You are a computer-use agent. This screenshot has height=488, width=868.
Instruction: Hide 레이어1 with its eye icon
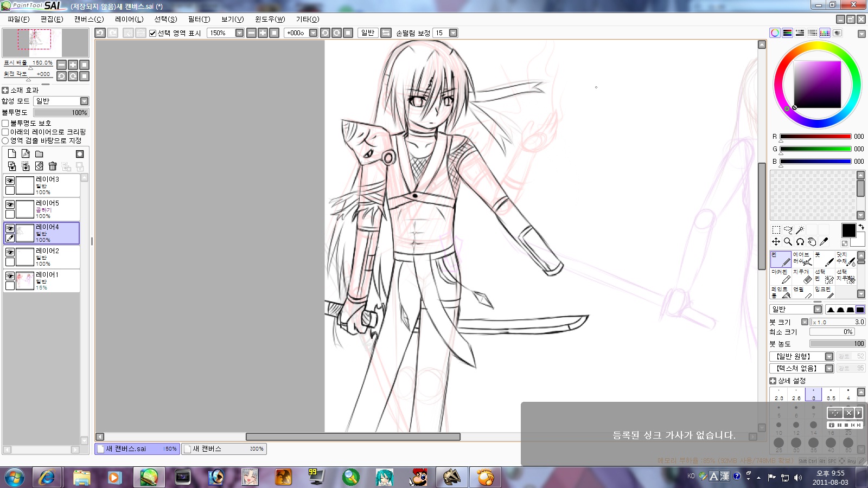10,275
